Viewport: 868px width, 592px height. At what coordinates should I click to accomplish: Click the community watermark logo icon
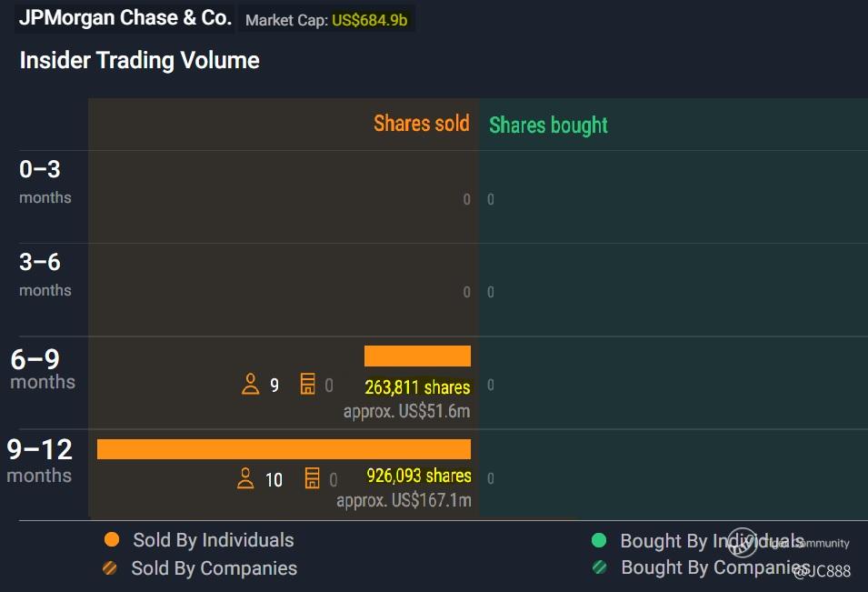pyautogui.click(x=743, y=543)
